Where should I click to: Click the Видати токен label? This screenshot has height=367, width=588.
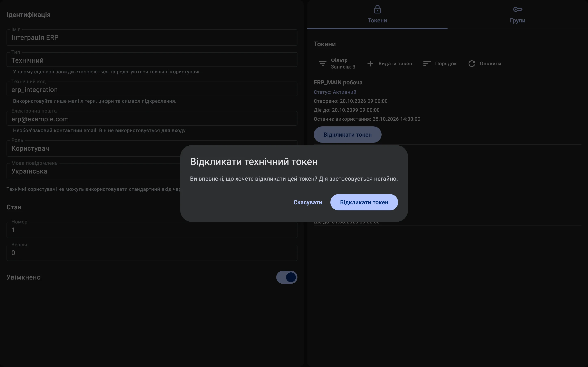coord(395,64)
